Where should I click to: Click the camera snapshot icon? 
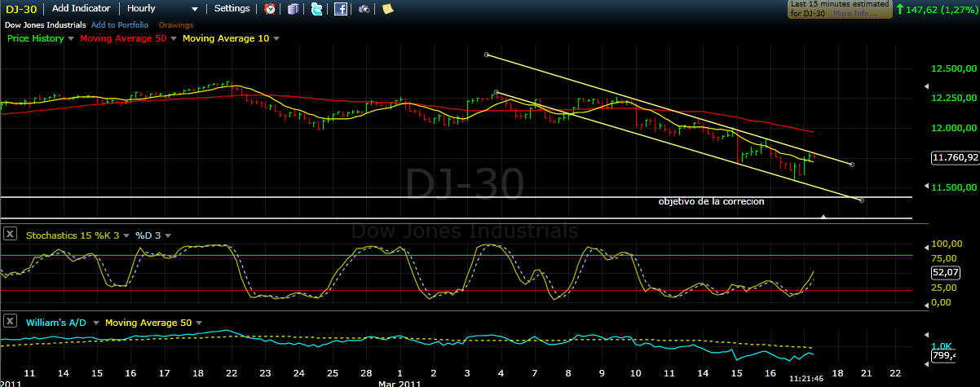[x=364, y=9]
